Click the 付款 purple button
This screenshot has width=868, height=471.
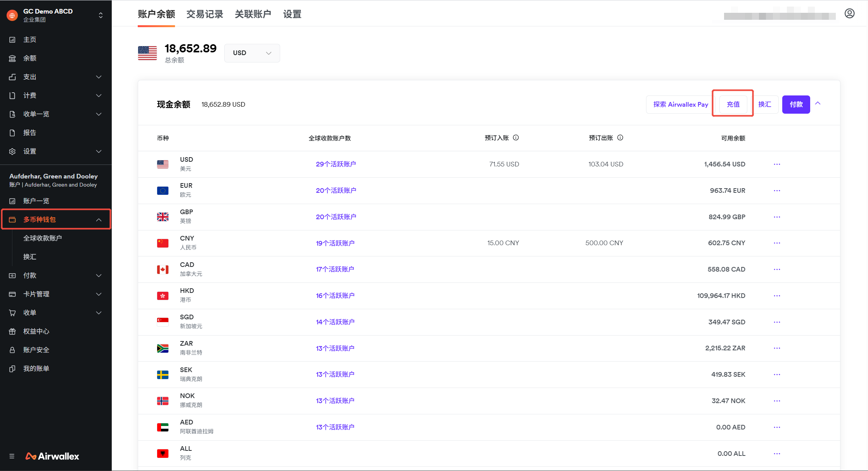pos(796,104)
